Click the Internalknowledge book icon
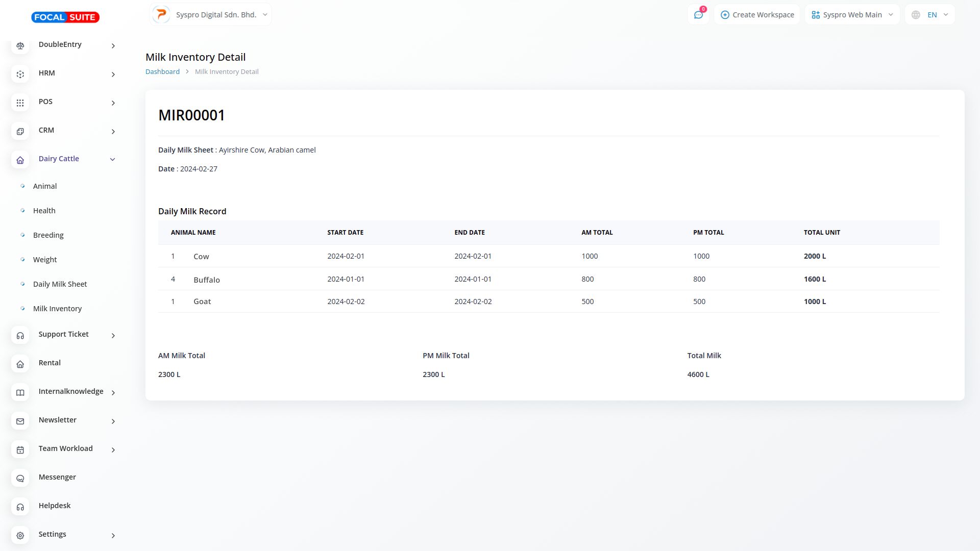This screenshot has width=980, height=551. pyautogui.click(x=20, y=392)
